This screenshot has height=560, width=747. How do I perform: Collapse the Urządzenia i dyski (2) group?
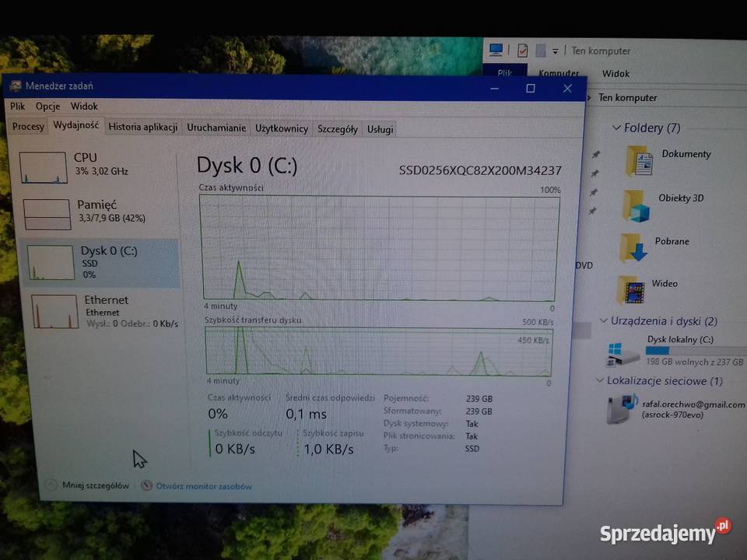point(603,320)
